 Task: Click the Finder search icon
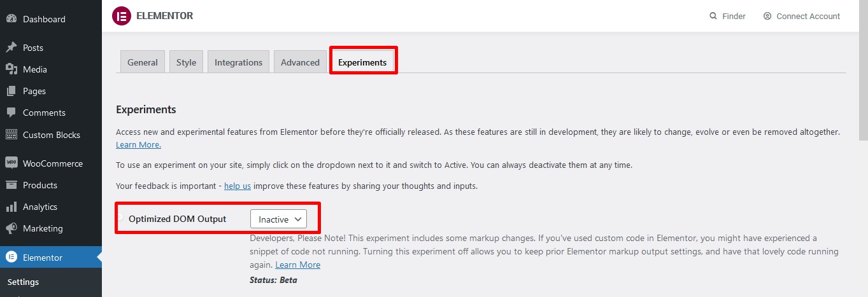coord(713,16)
